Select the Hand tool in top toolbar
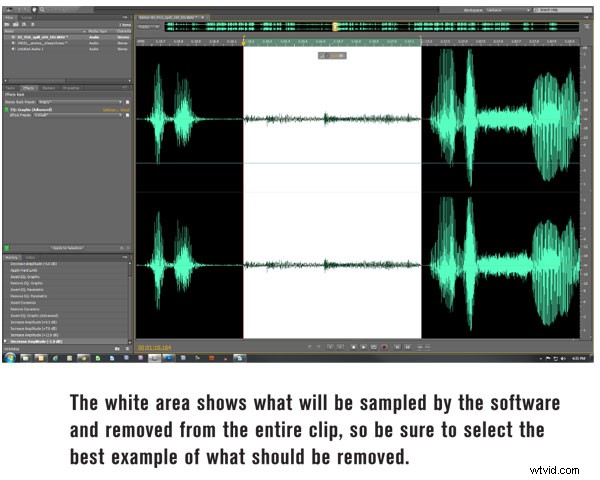 pos(34,9)
